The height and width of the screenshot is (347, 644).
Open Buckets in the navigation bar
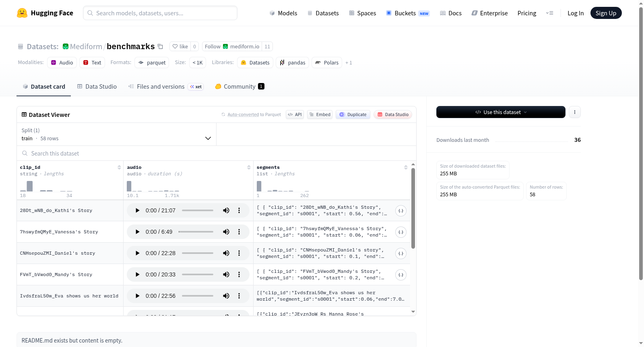tap(408, 13)
